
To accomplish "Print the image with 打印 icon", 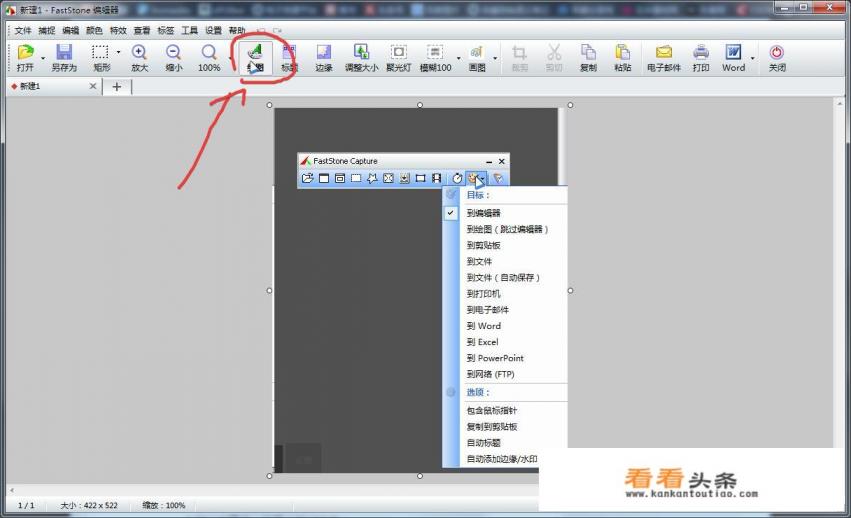I will 701,56.
